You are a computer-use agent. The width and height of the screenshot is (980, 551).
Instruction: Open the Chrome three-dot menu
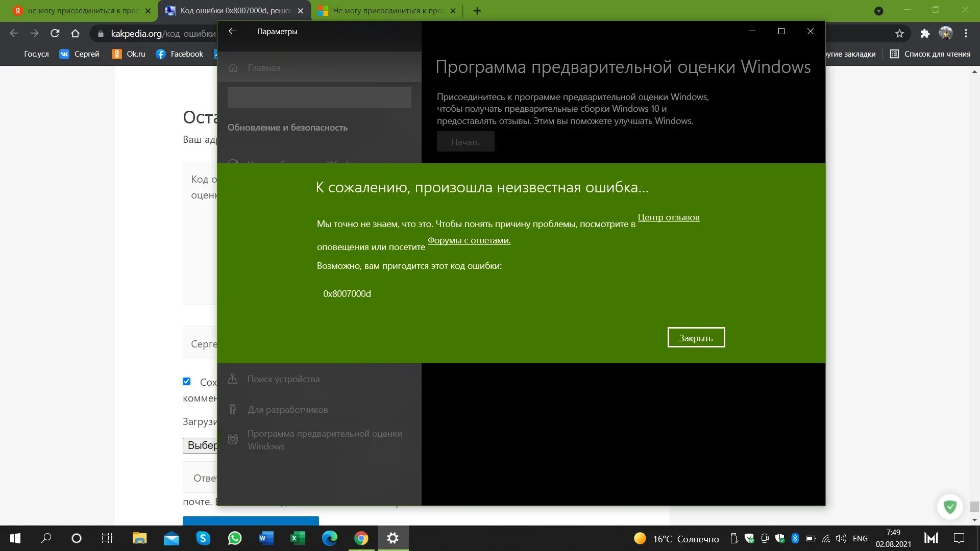click(x=966, y=34)
